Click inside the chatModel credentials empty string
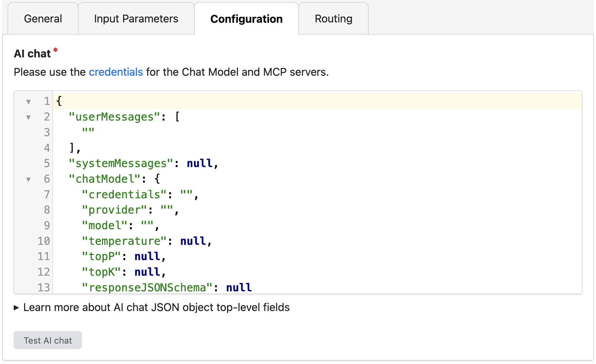Screen dimensions: 596x364 187,195
